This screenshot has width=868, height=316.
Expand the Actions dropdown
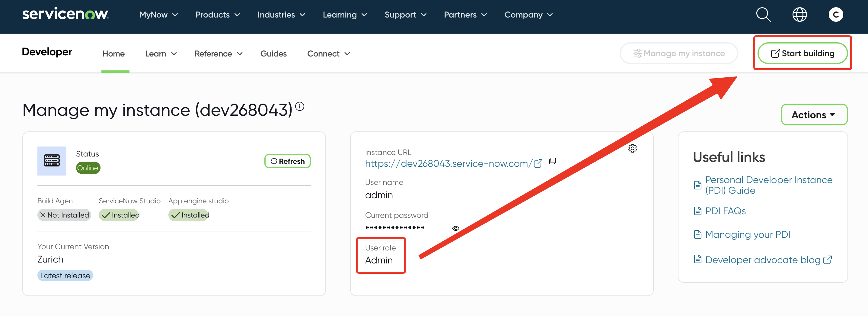pos(814,115)
